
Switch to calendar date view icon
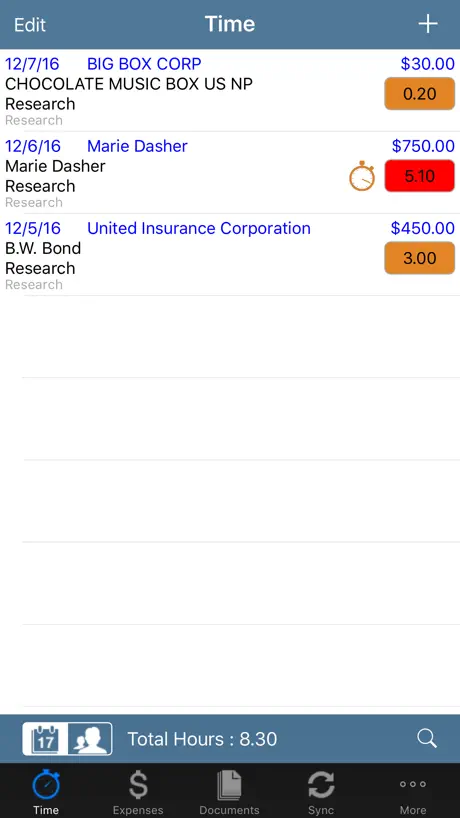(45, 739)
